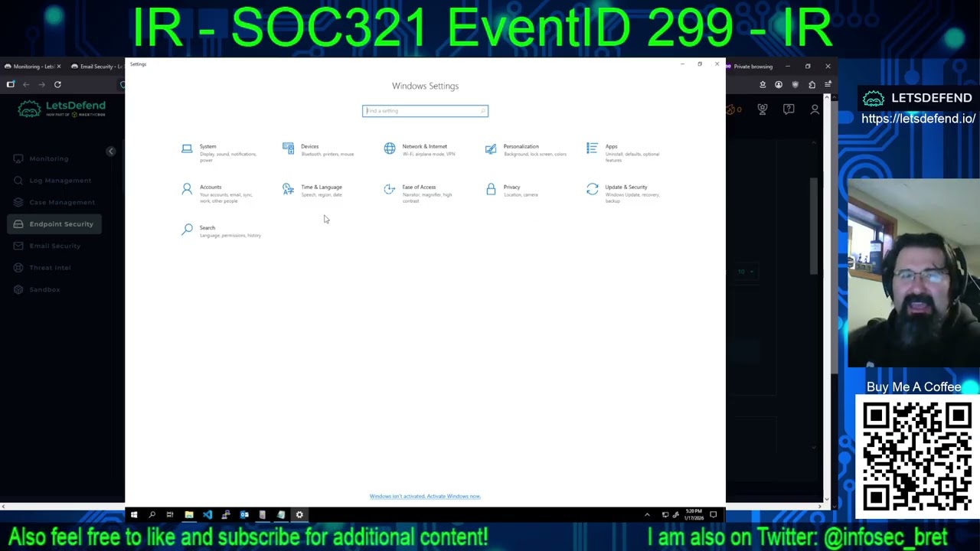Open Task View from the taskbar
The image size is (980, 551).
tap(170, 515)
